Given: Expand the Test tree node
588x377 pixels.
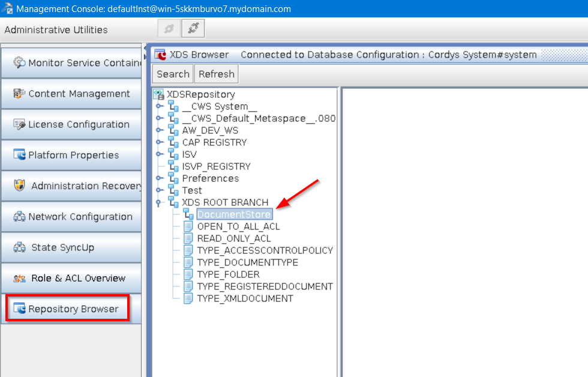Looking at the screenshot, I should (159, 190).
